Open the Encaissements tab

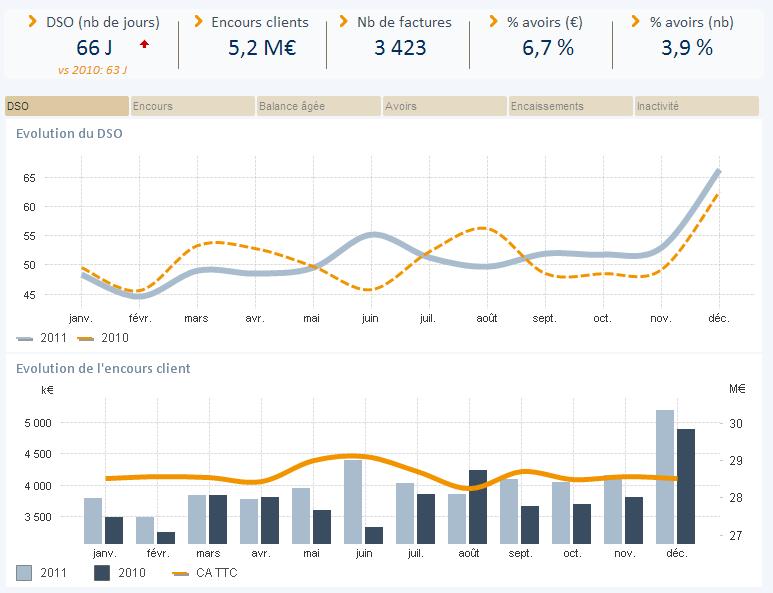tap(570, 106)
